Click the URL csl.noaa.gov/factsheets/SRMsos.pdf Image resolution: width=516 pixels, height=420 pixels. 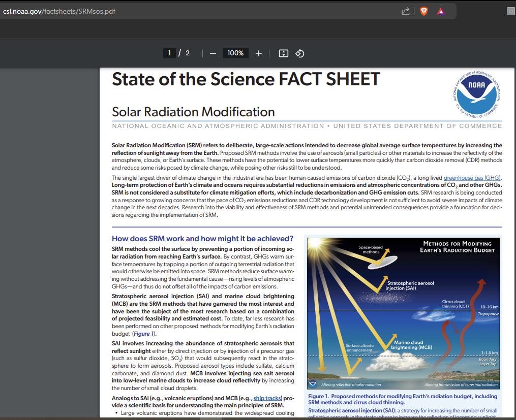(59, 12)
